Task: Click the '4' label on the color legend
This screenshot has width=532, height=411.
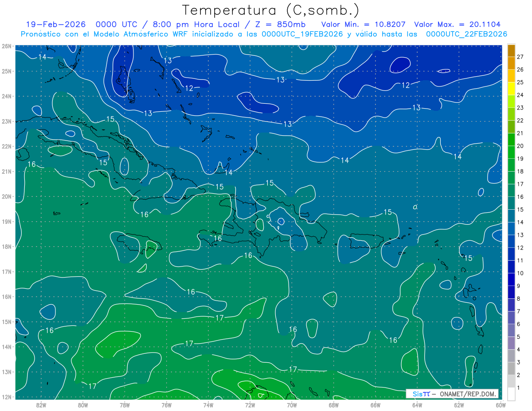Action: (519, 349)
